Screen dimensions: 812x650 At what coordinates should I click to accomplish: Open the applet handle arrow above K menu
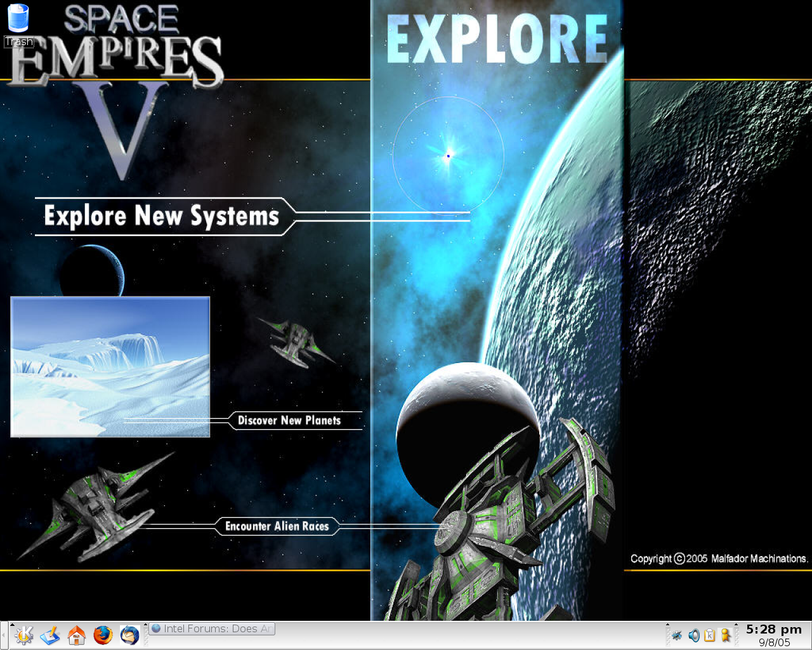11,625
